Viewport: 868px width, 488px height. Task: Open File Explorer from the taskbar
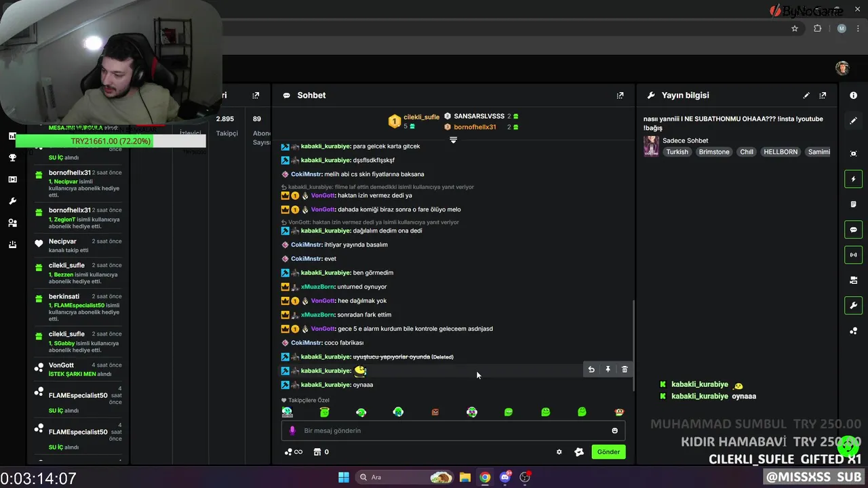click(x=465, y=477)
